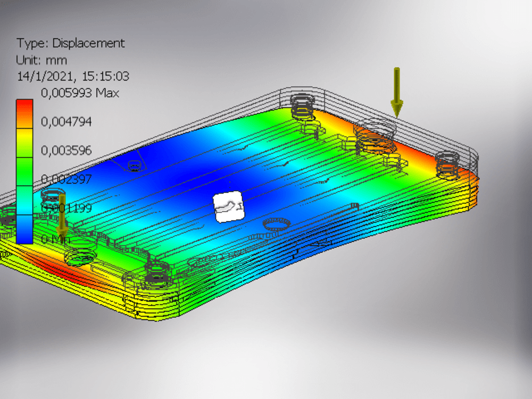The image size is (532, 399).
Task: Click the "0,002397" legend value
Action: 66,179
